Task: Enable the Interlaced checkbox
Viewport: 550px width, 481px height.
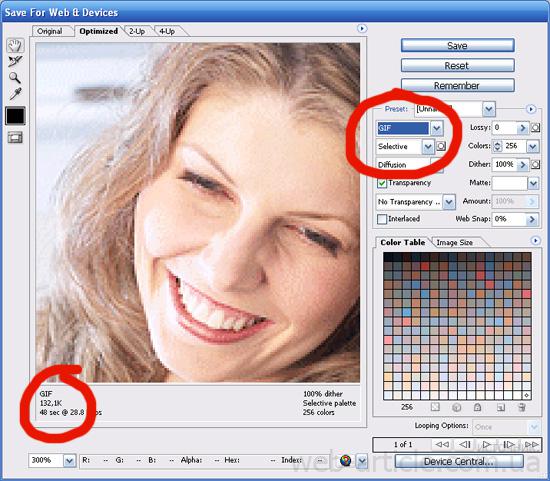Action: [382, 219]
